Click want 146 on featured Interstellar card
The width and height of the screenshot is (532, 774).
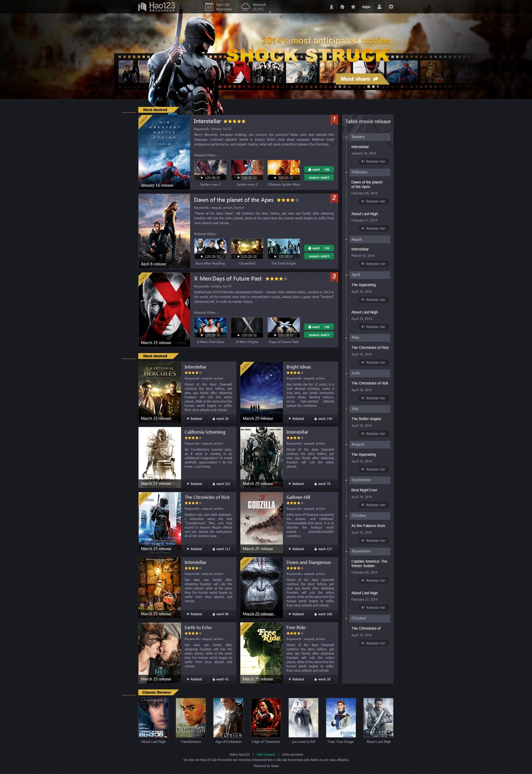319,169
